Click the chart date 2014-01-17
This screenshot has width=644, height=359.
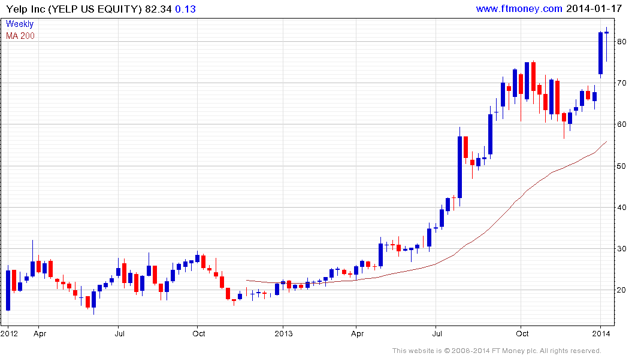594,8
